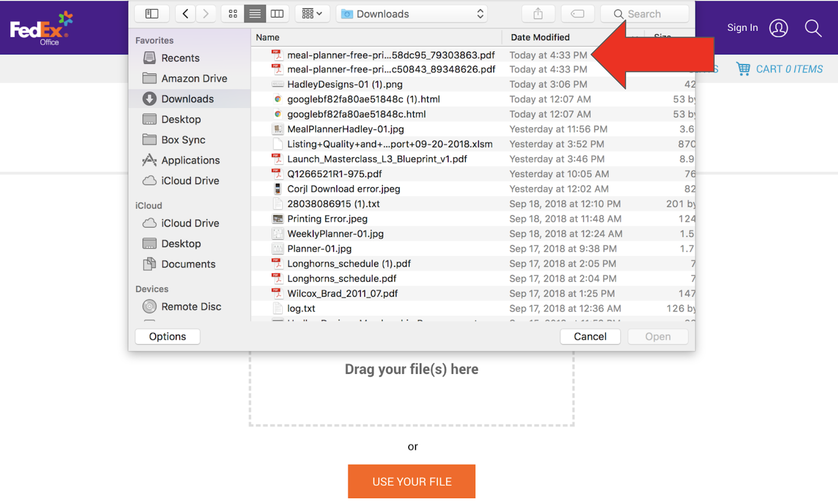Cancel the file open dialog
This screenshot has height=504, width=838.
[x=590, y=336]
